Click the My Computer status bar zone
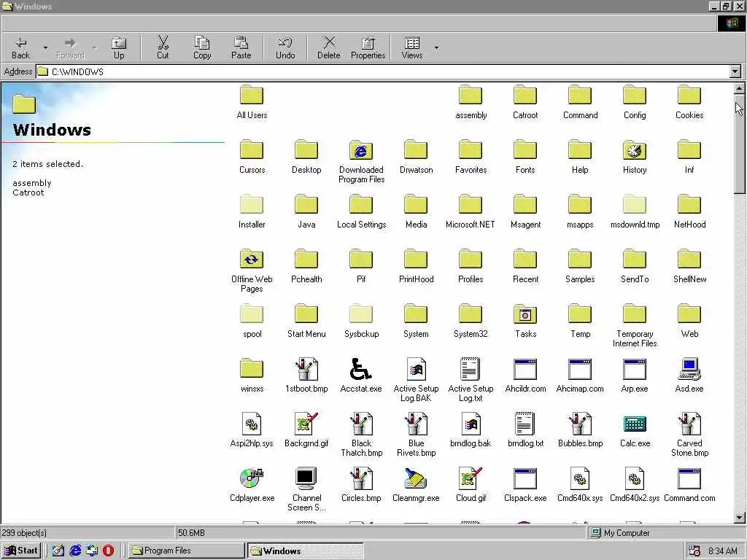This screenshot has width=747, height=560. click(667, 533)
